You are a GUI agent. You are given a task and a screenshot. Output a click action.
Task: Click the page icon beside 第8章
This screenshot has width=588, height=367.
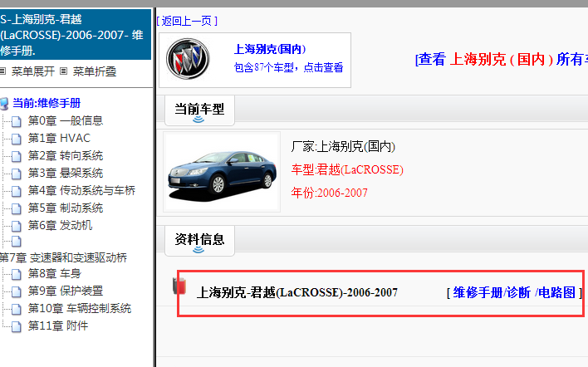[16, 274]
